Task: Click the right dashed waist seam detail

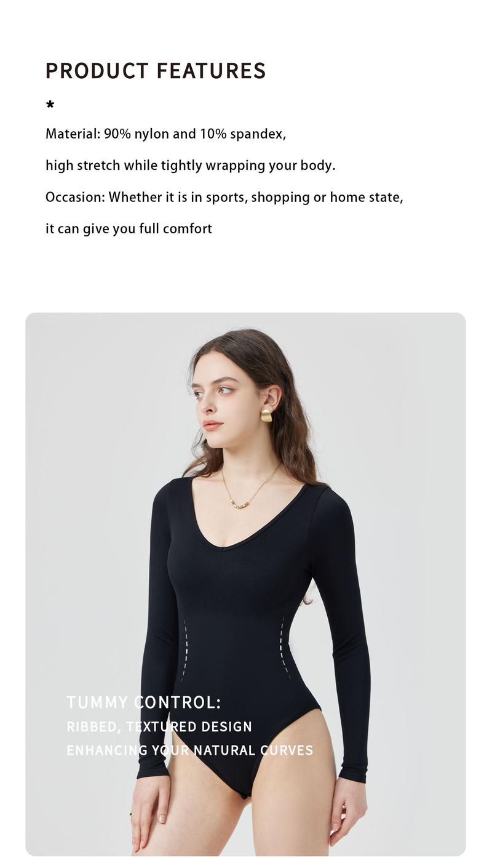Action: (x=284, y=646)
